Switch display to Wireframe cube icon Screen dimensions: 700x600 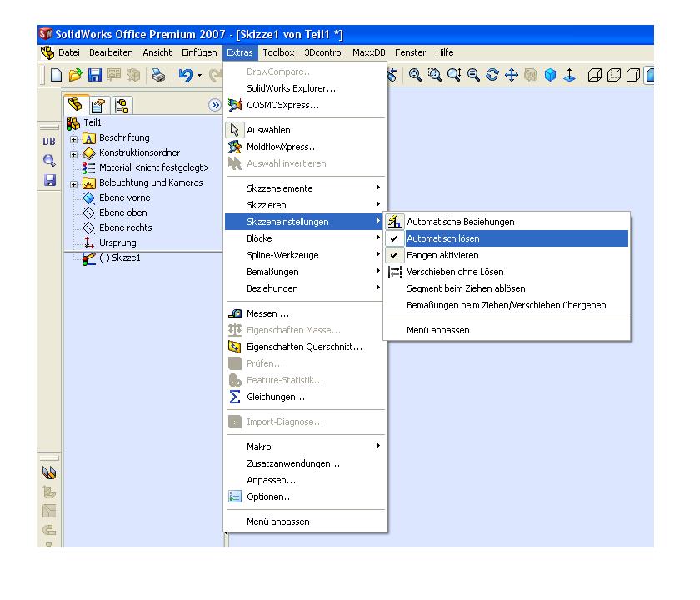point(595,75)
